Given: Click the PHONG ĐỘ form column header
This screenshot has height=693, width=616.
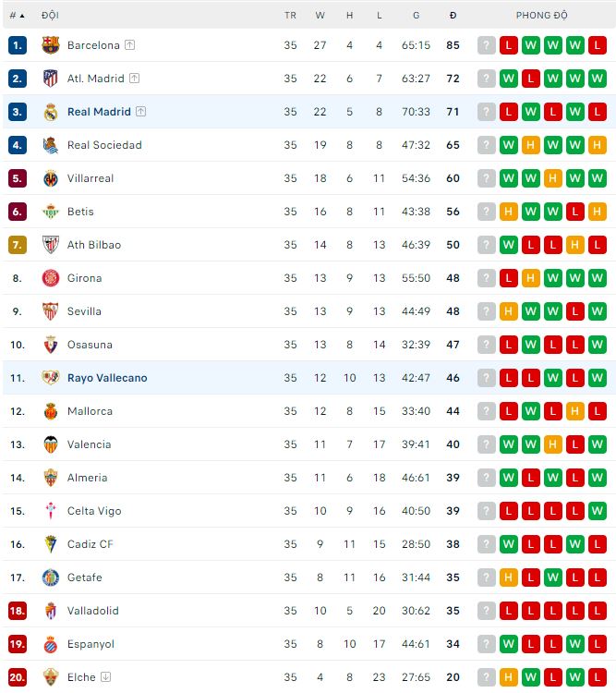Looking at the screenshot, I should coord(541,16).
